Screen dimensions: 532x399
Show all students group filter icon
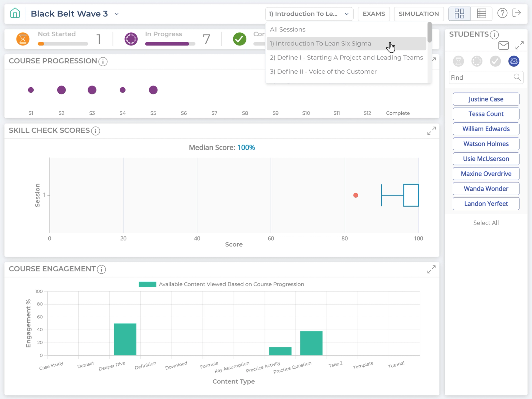click(x=514, y=61)
